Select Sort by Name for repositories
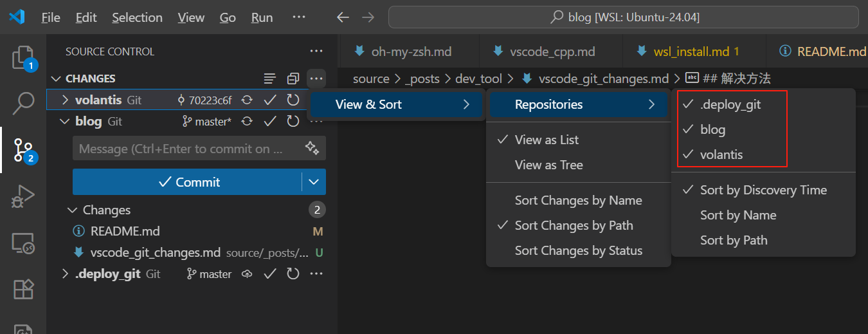 click(737, 215)
